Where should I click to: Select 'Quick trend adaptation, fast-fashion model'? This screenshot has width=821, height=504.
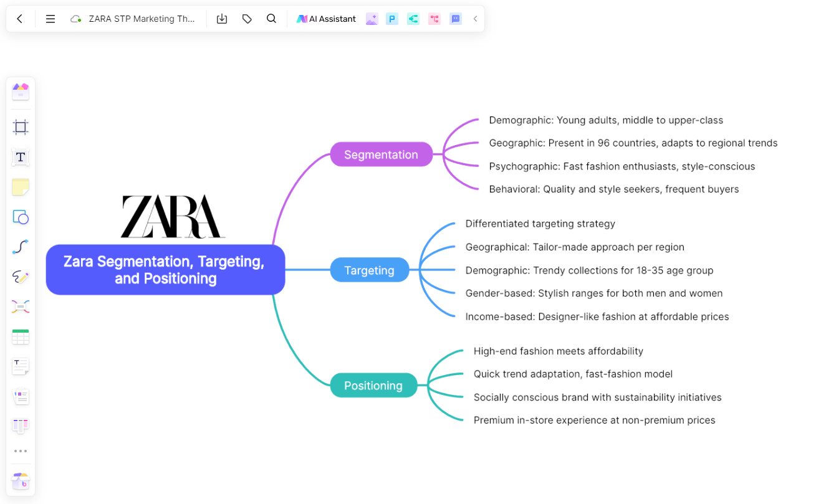point(573,374)
